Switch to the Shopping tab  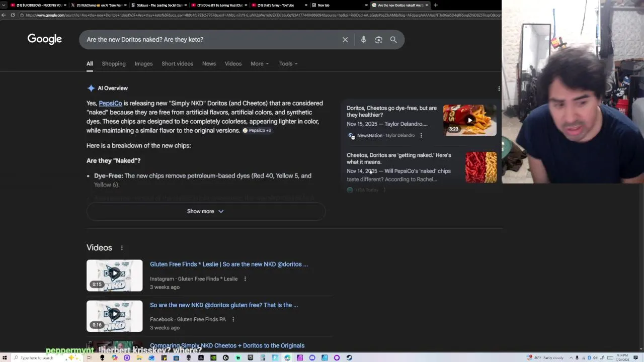click(114, 64)
